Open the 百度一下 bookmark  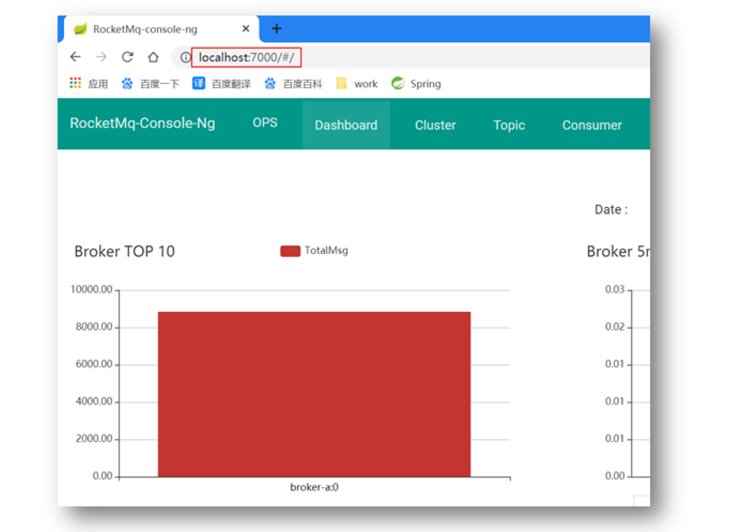coord(150,84)
